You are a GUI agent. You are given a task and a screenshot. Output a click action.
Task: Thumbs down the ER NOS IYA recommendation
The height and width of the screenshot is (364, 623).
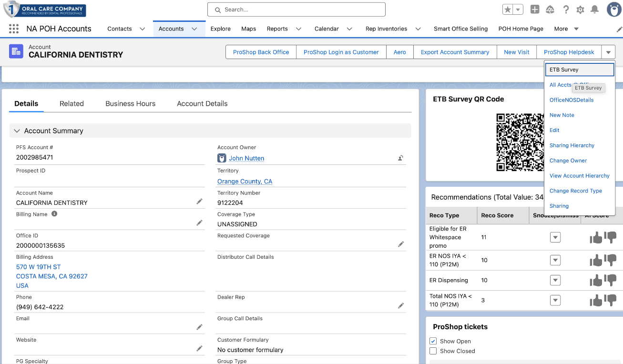point(610,260)
